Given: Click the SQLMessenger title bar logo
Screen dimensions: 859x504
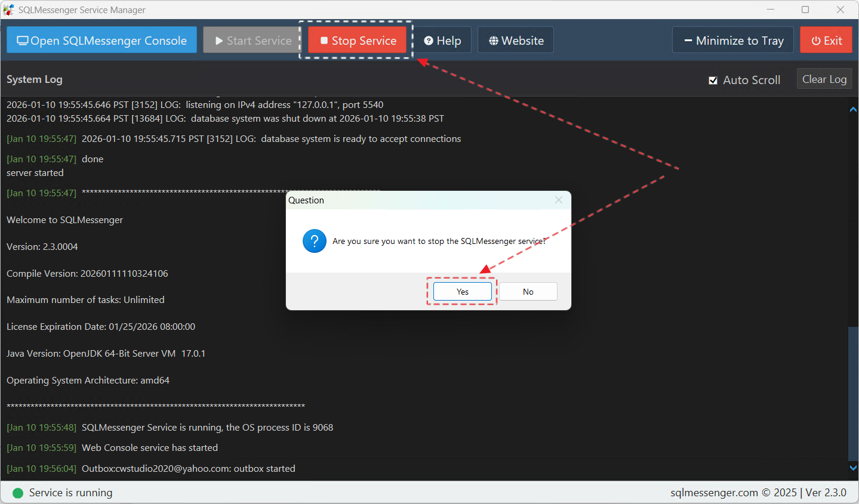Looking at the screenshot, I should 9,10.
